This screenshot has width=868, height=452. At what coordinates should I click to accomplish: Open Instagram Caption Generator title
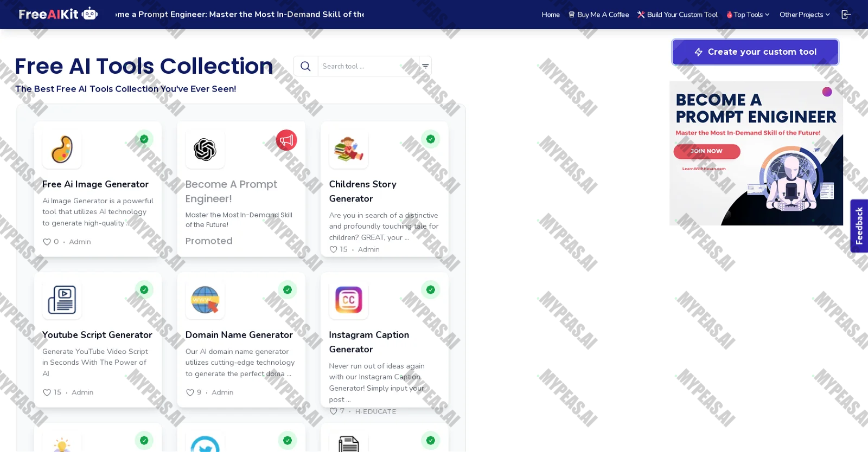[369, 342]
